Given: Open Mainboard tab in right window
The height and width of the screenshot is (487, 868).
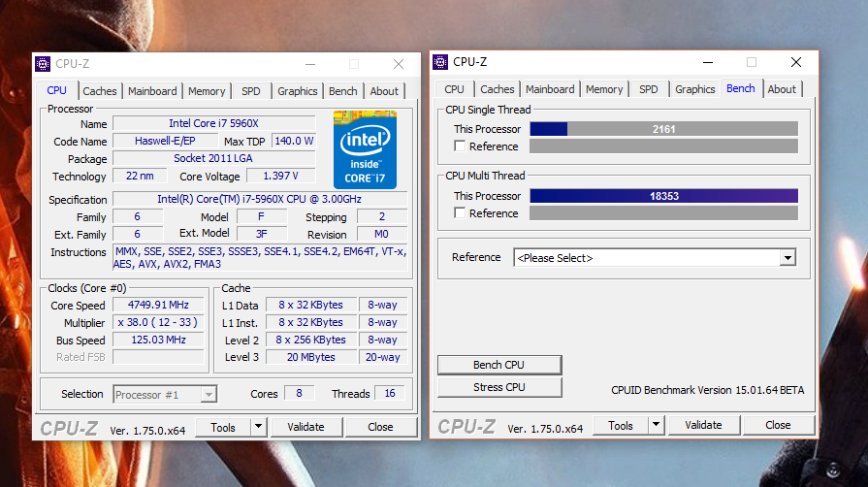Looking at the screenshot, I should [x=550, y=89].
